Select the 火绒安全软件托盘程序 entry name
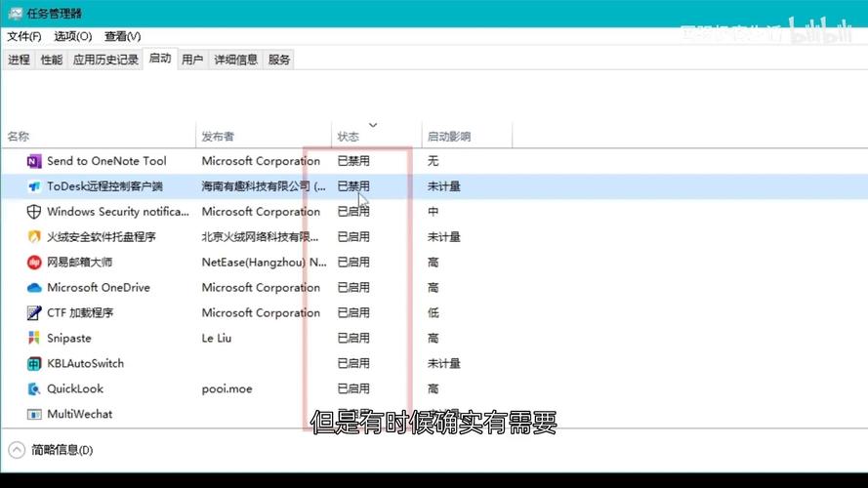Viewport: 868px width, 488px height. point(102,237)
